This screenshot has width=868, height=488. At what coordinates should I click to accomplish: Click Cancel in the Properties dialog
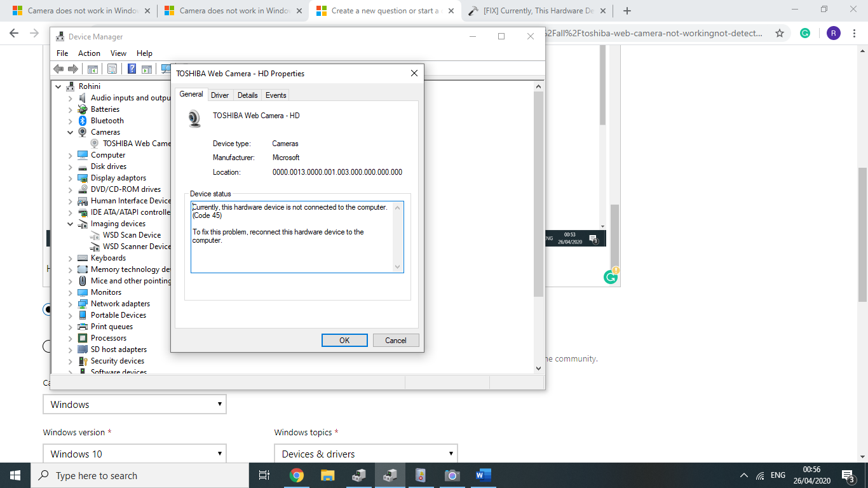396,341
